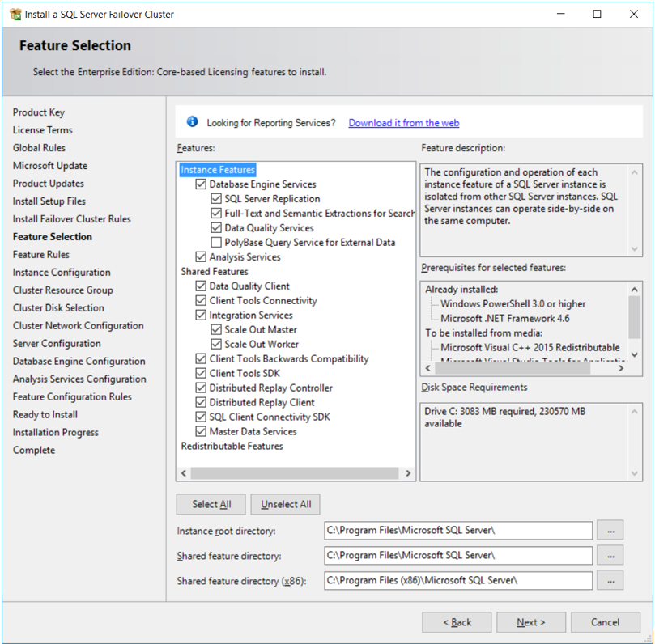The image size is (655, 644).
Task: Browse for Shared feature directory (x86)
Action: pyautogui.click(x=610, y=581)
